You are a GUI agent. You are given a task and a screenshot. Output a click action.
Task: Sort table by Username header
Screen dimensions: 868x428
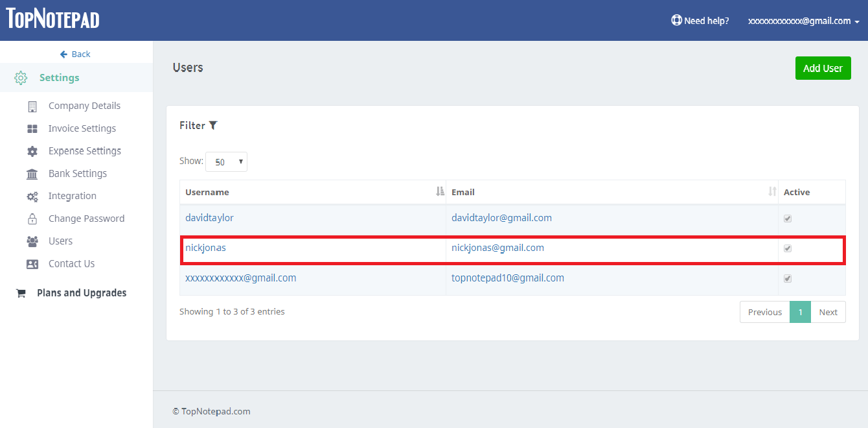pyautogui.click(x=313, y=192)
